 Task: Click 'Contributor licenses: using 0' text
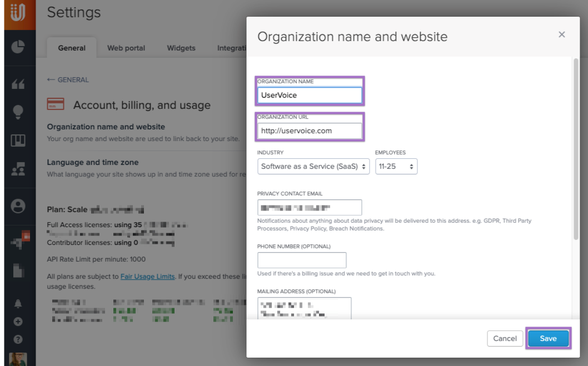92,242
